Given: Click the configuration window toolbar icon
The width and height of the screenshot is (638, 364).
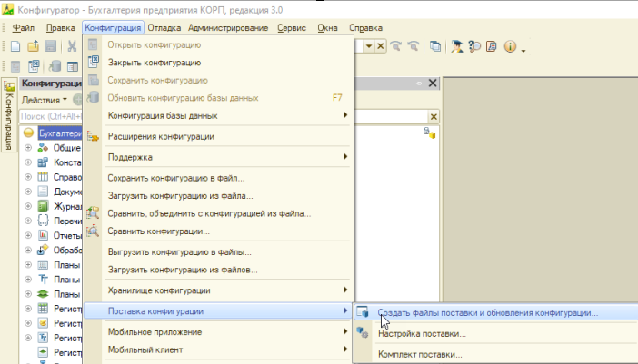Looking at the screenshot, I should pos(73,66).
